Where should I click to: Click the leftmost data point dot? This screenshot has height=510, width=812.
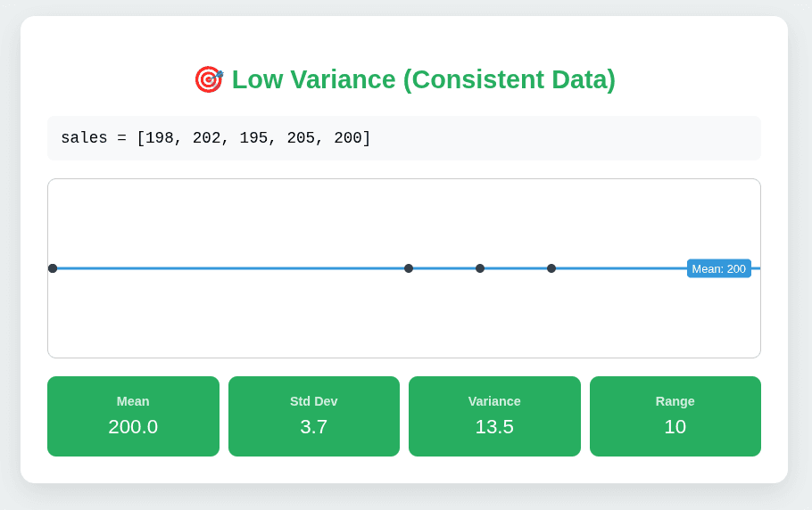(x=53, y=268)
